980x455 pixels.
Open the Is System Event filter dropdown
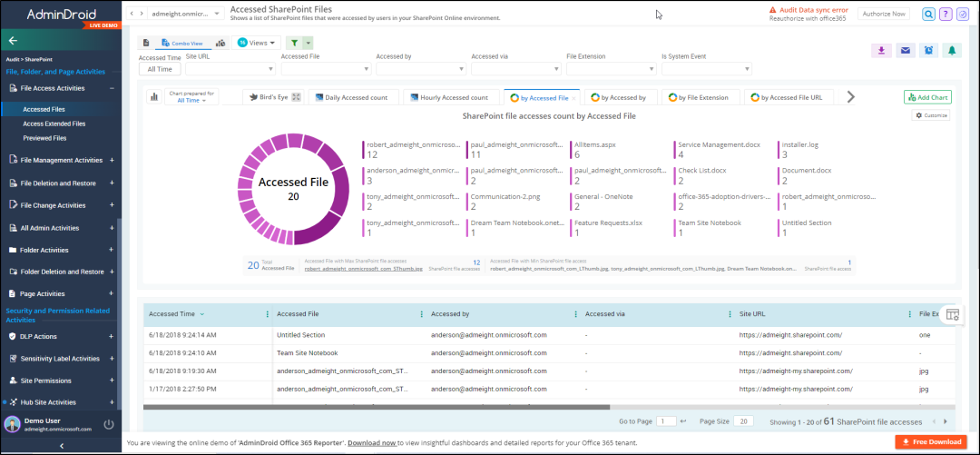[x=706, y=69]
